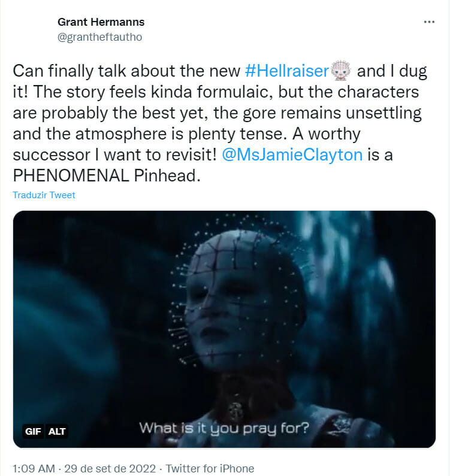Open the Twitter for iPhone source link
Viewport: 450px width, 476px height.
[x=210, y=468]
